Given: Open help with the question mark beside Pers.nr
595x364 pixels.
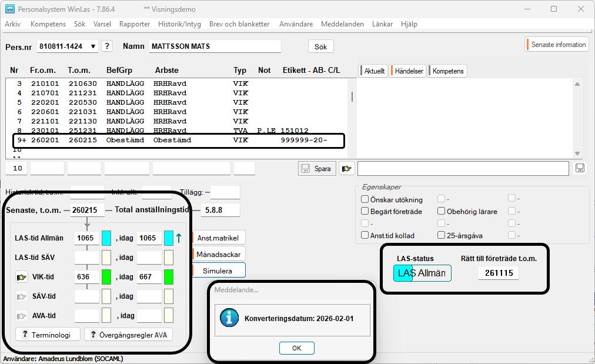Looking at the screenshot, I should pos(107,46).
